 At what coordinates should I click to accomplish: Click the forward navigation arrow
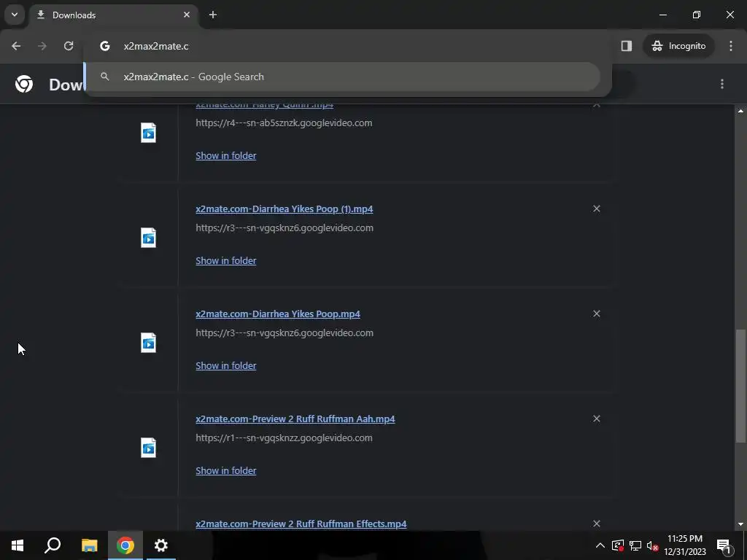point(42,46)
